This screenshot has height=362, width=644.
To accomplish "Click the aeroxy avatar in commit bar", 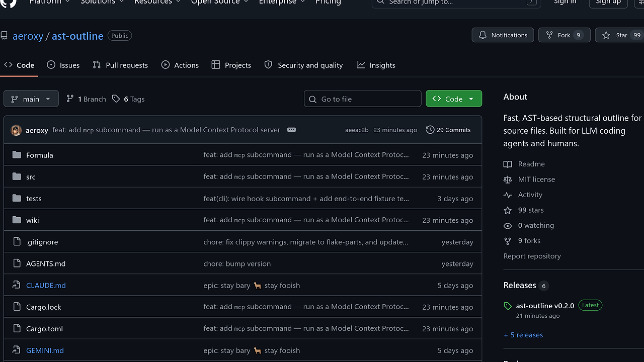I will coord(16,130).
